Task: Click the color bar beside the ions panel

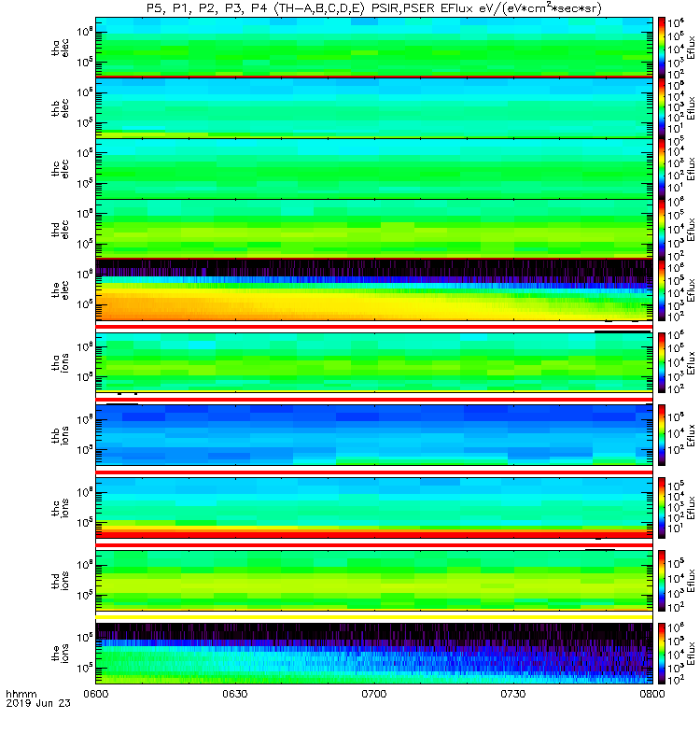Action: [x=662, y=654]
